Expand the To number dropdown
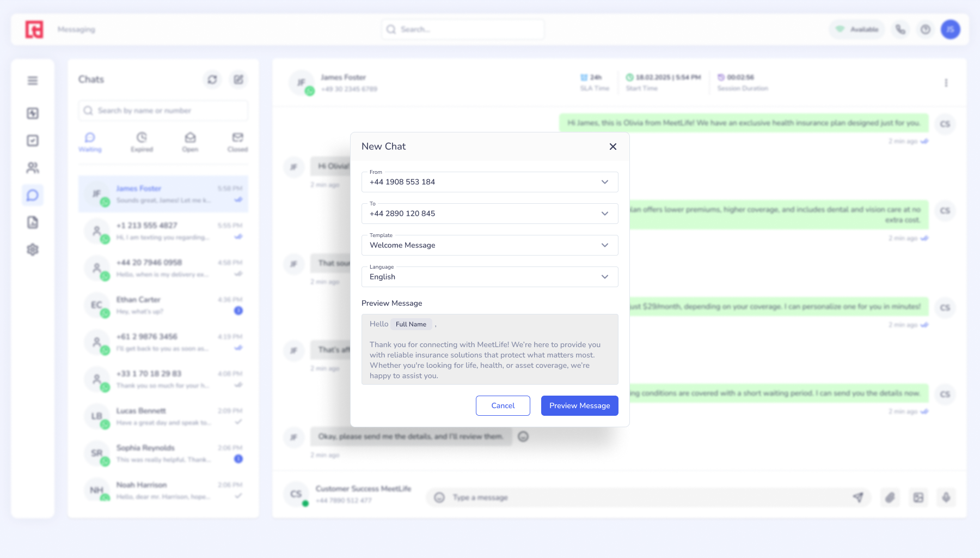Image resolution: width=980 pixels, height=558 pixels. [x=489, y=214]
